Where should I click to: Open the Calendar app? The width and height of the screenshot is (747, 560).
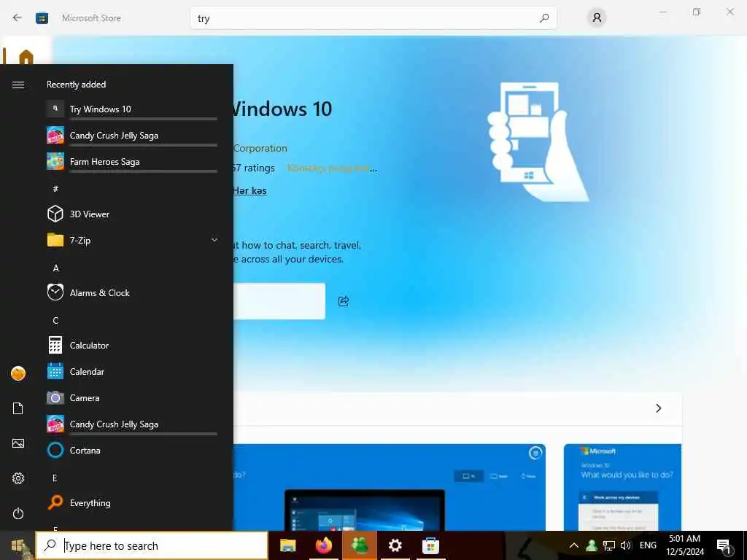coord(132,371)
